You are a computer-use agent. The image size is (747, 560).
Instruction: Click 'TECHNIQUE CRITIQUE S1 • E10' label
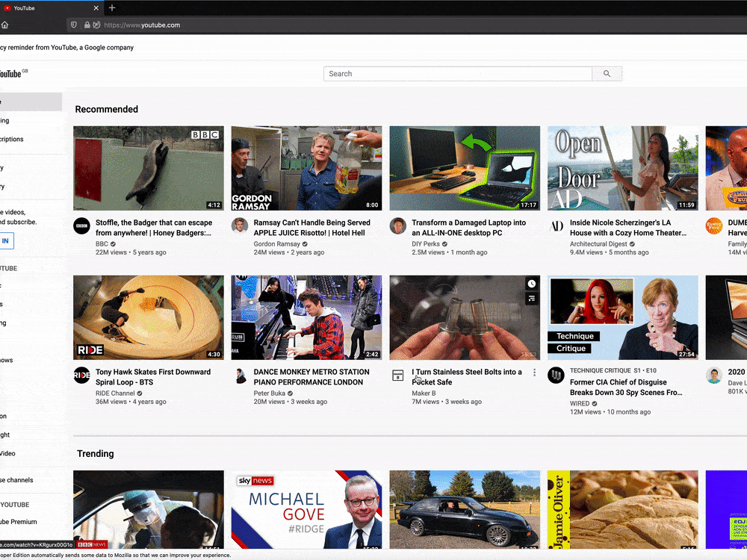[x=613, y=370]
